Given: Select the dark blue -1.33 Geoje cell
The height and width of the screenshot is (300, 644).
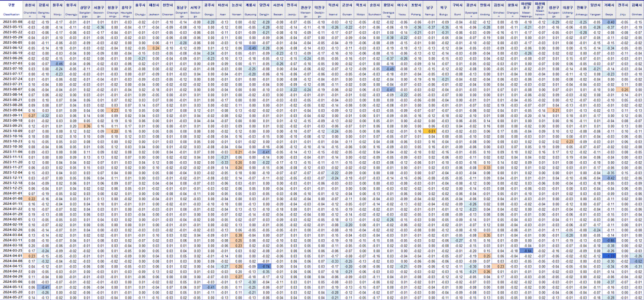Looking at the screenshot, I should (609, 255).
